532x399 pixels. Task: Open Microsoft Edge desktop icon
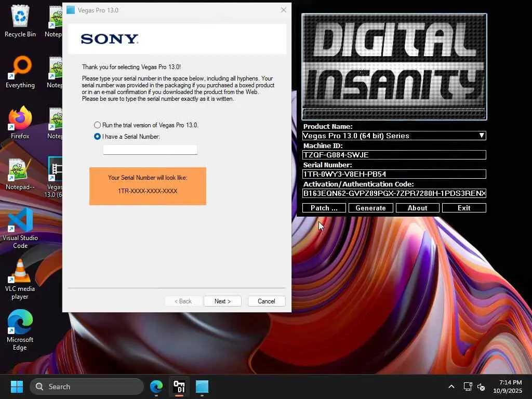20,330
